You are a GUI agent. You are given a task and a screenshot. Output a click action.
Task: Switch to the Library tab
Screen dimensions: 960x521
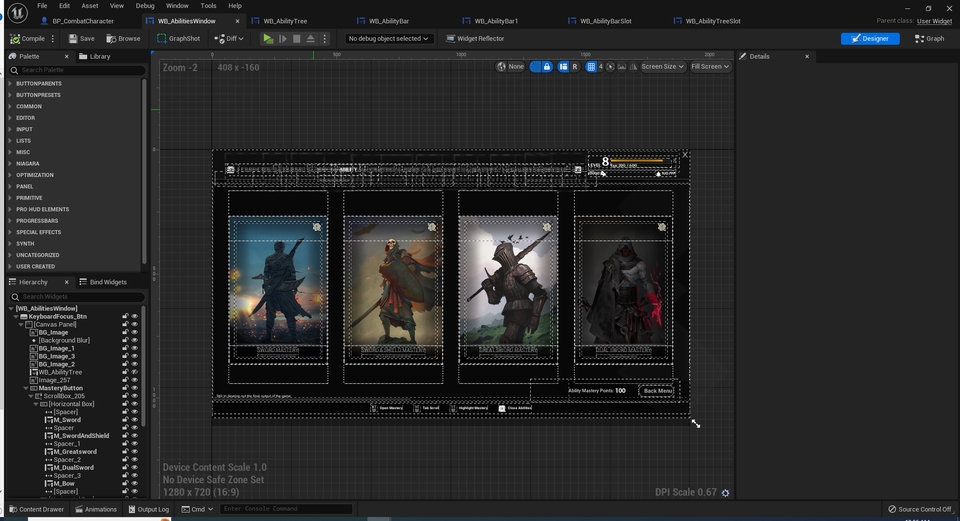point(95,56)
